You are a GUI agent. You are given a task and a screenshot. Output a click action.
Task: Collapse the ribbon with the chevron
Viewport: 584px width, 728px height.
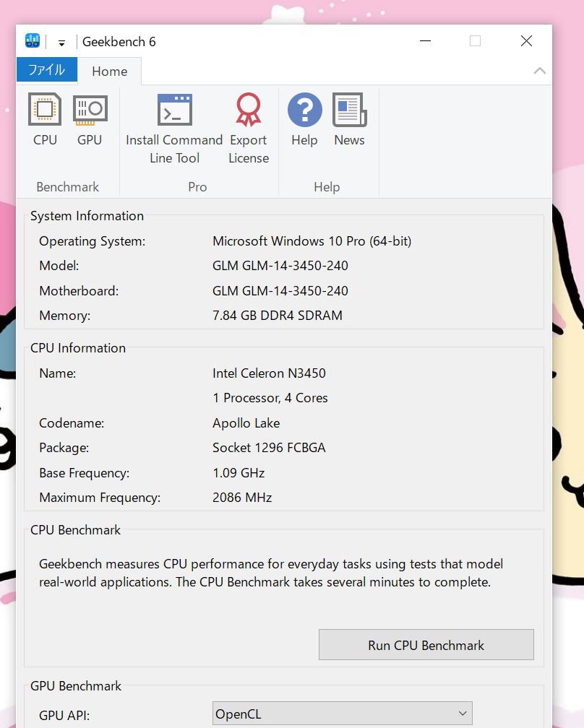pos(539,71)
